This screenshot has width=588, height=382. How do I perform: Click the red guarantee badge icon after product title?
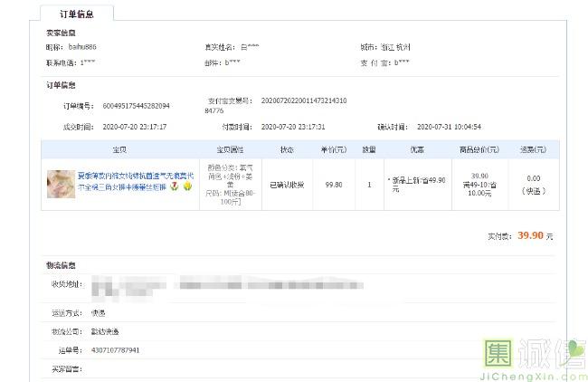pos(174,188)
